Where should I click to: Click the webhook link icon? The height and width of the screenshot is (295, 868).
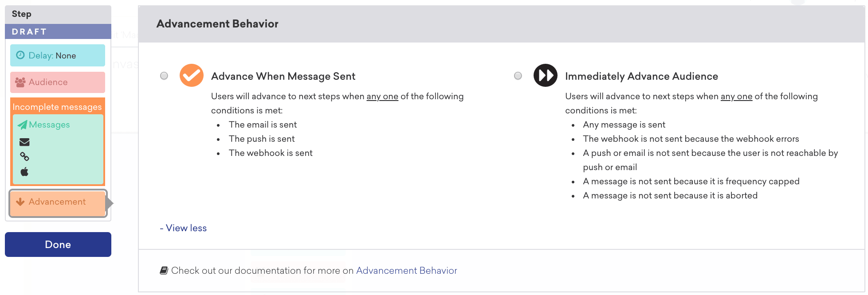point(24,156)
